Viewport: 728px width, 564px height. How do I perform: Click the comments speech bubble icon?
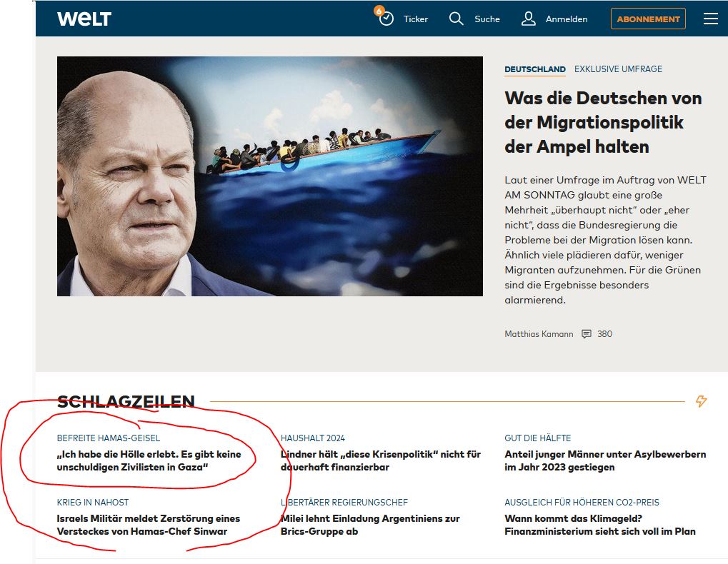click(587, 334)
